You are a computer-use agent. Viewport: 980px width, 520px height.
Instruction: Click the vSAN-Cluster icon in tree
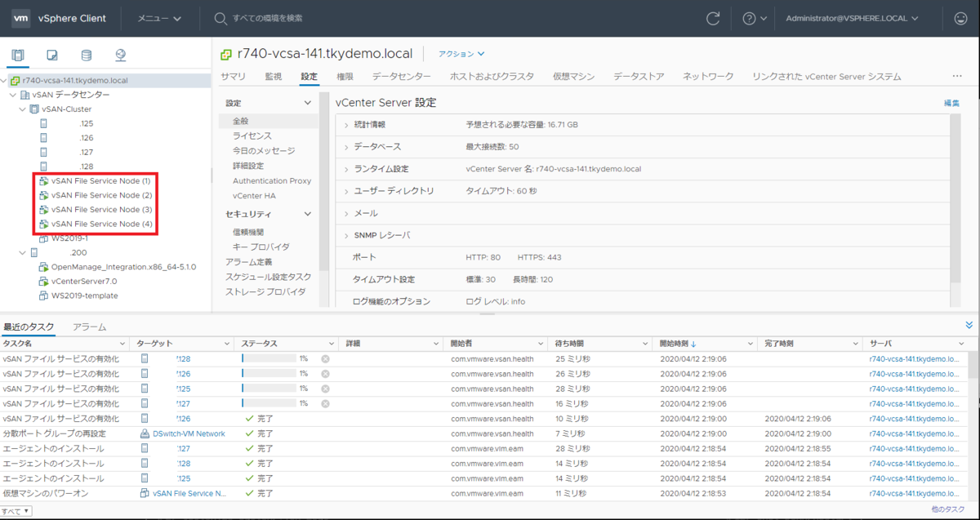[34, 109]
